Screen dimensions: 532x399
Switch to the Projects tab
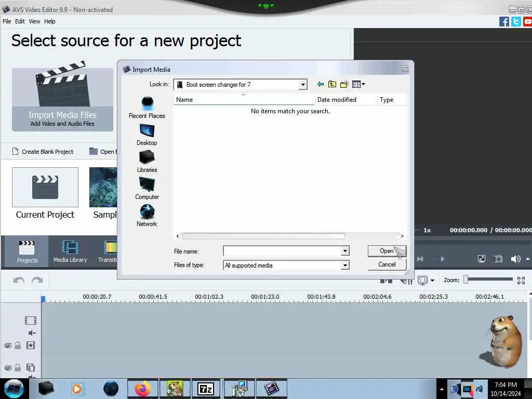pos(27,251)
